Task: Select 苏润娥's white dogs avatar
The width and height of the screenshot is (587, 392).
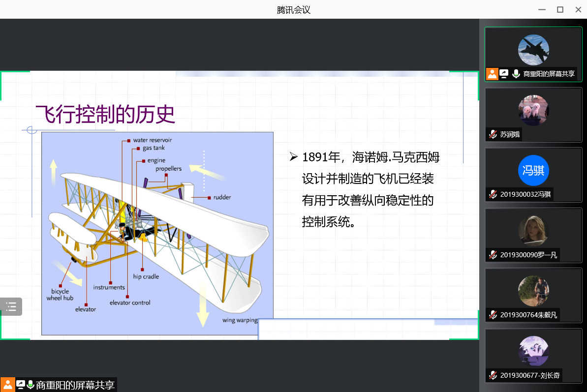Action: pos(533,110)
